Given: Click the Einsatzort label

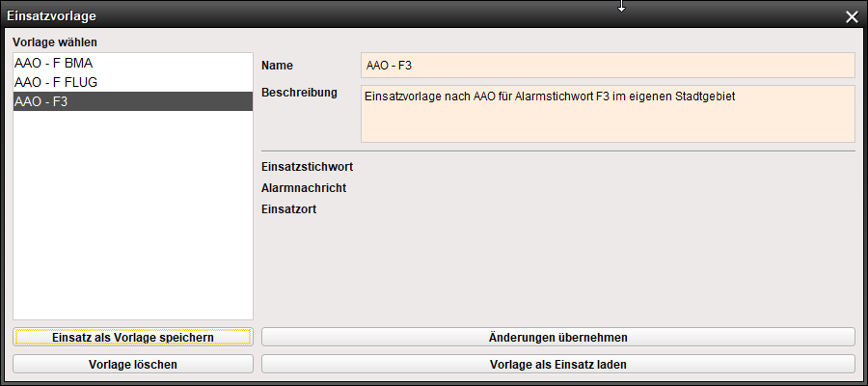Looking at the screenshot, I should click(289, 207).
